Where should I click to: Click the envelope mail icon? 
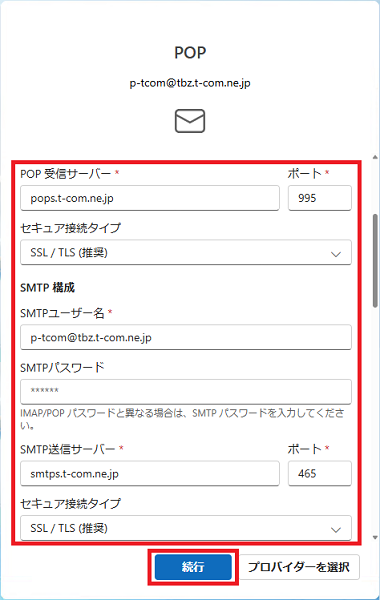point(190,121)
